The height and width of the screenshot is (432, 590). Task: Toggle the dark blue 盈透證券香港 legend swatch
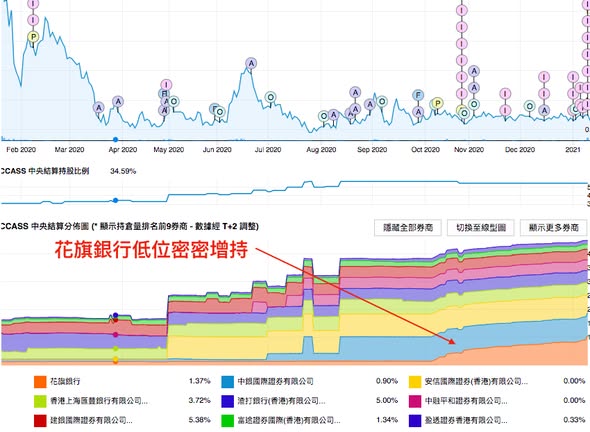click(x=415, y=421)
